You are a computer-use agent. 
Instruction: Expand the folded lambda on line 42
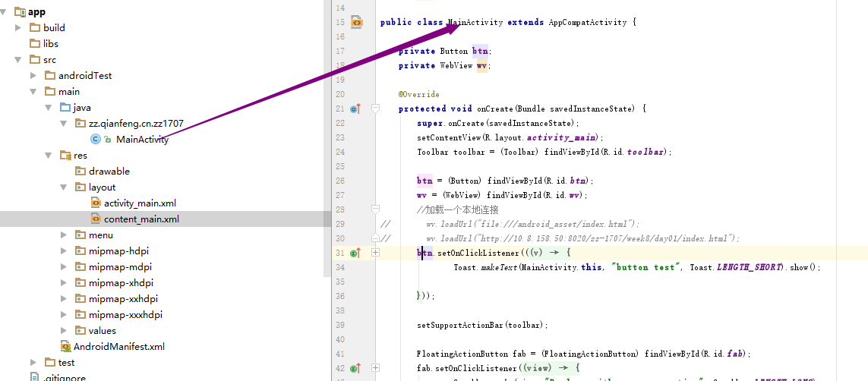375,368
